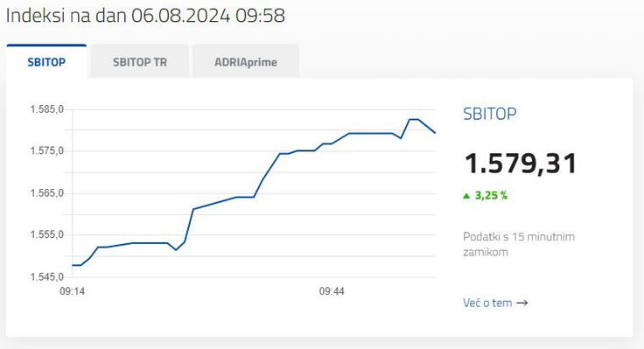Click the 1.555,0 y-axis label
The image size is (644, 349).
(47, 234)
